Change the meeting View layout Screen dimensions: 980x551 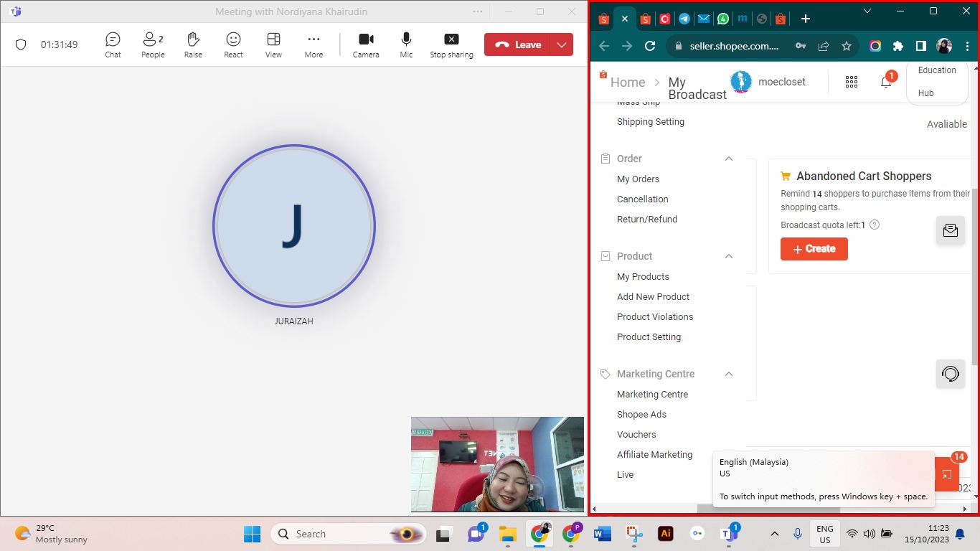(x=273, y=44)
